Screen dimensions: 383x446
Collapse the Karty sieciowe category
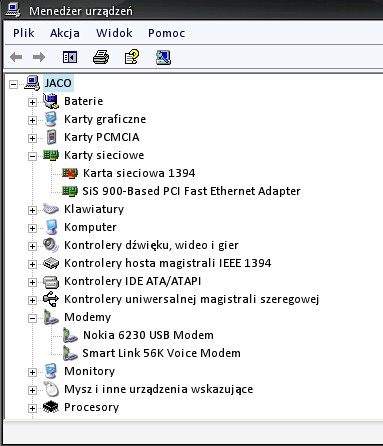pos(32,156)
